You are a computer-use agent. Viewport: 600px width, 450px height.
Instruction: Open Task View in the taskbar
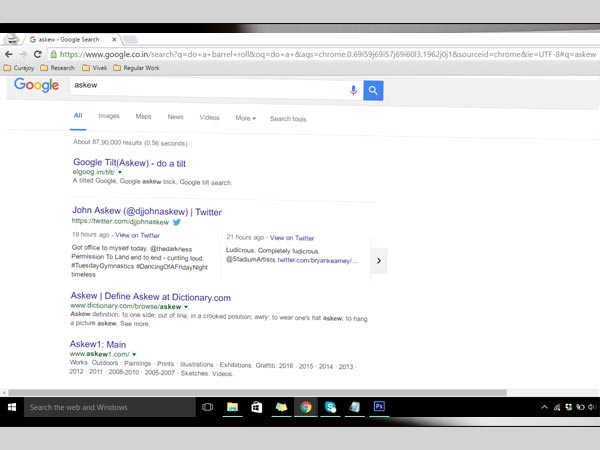coord(208,407)
